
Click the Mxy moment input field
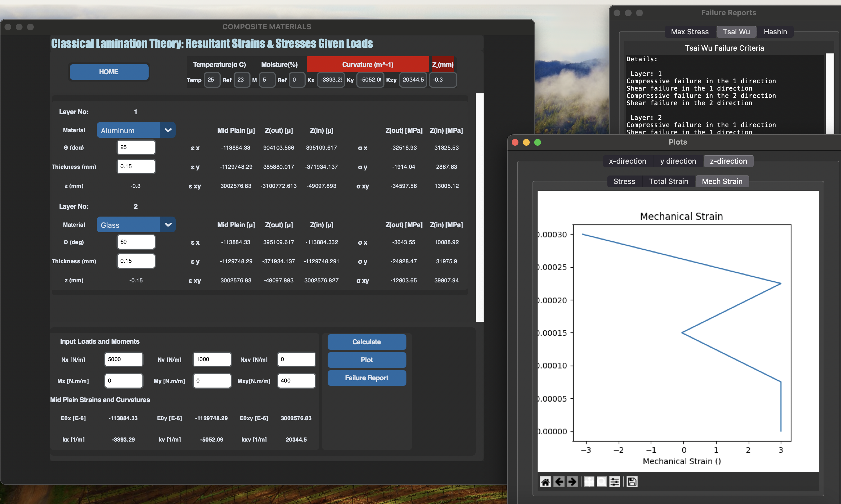pos(296,381)
